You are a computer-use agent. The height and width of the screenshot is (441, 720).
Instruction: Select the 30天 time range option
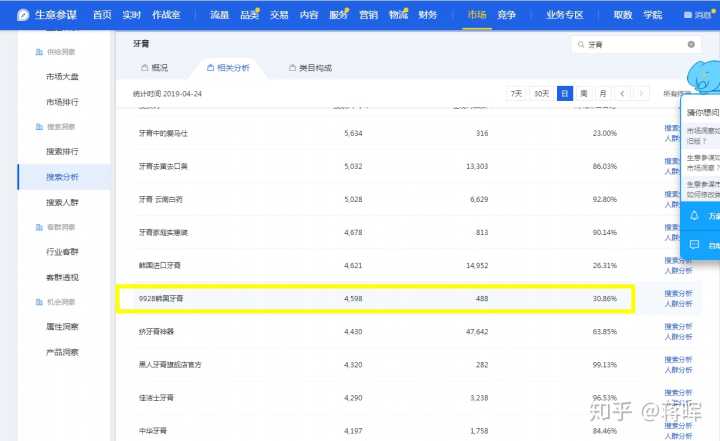[x=541, y=93]
